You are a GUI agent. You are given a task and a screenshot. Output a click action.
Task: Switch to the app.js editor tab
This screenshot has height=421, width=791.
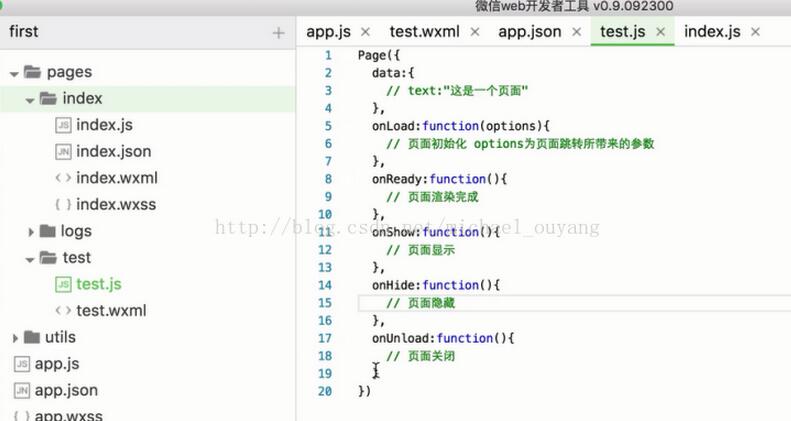328,31
